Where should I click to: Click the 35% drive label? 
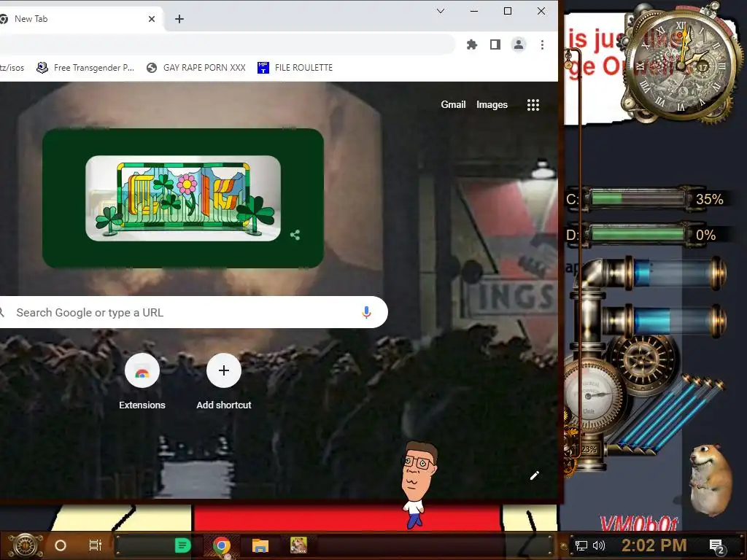click(x=710, y=199)
